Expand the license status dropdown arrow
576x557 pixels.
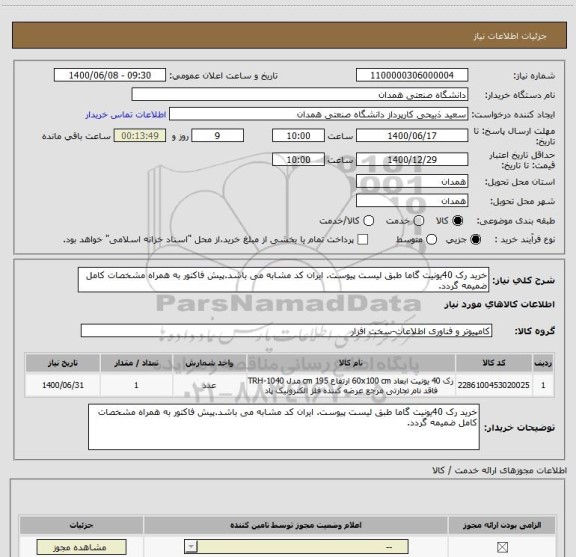[191, 547]
